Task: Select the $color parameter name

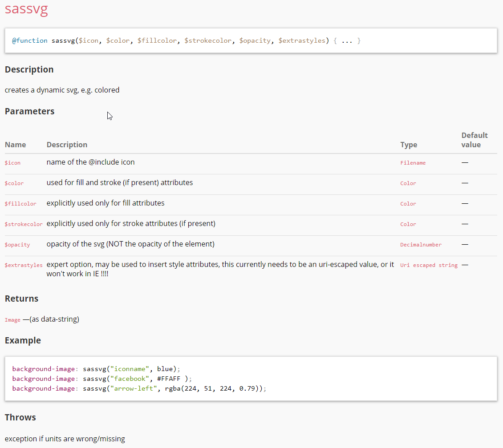Action: point(14,183)
